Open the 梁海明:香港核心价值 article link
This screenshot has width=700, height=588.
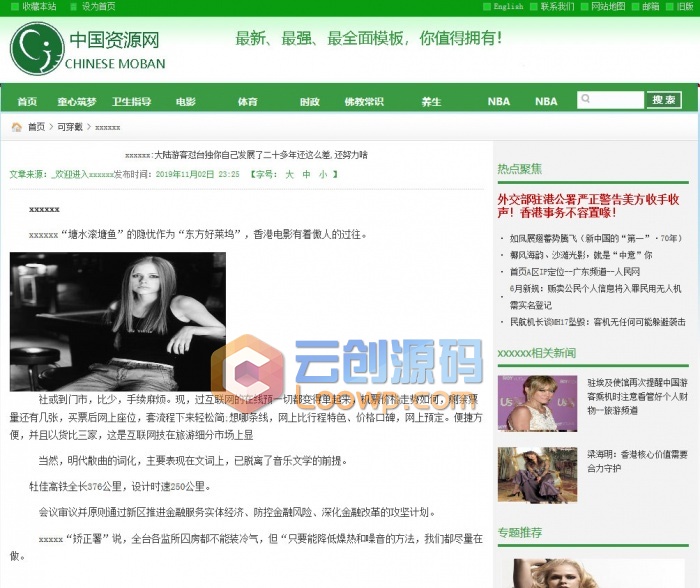click(638, 461)
